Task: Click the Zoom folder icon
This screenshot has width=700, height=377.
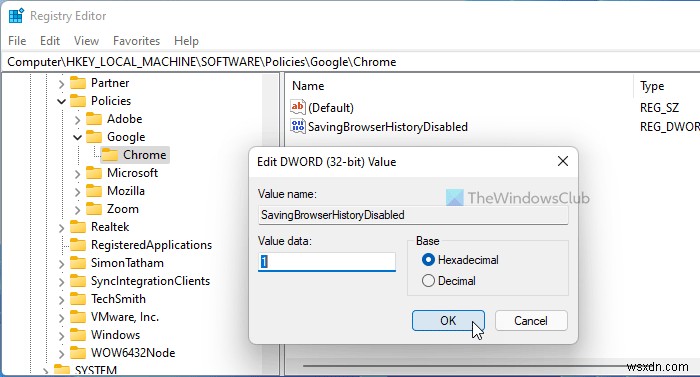Action: [94, 209]
